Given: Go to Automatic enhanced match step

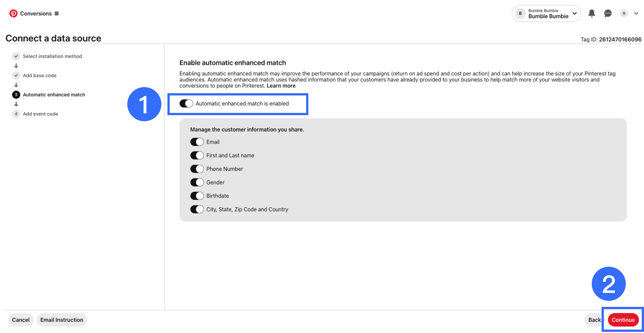Looking at the screenshot, I should click(x=54, y=95).
